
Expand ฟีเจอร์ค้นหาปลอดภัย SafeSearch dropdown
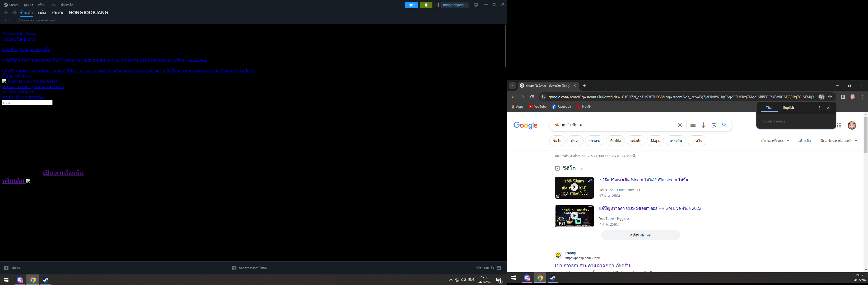(839, 141)
